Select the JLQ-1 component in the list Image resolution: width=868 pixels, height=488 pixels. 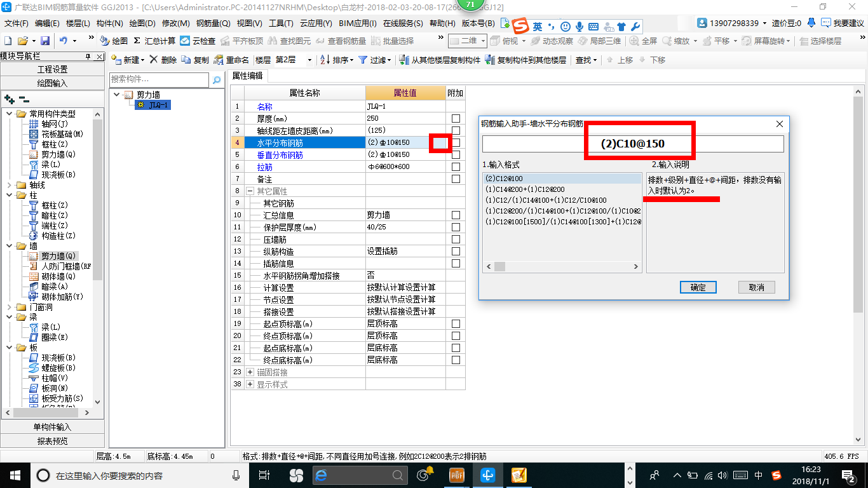click(x=153, y=105)
